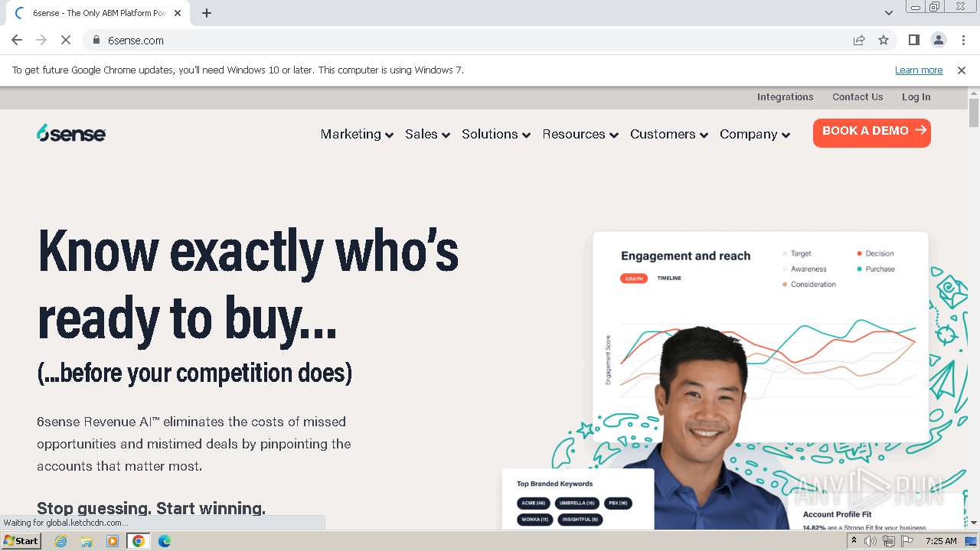Open the tab search dropdown
Screen dimensions: 980x551
888,13
